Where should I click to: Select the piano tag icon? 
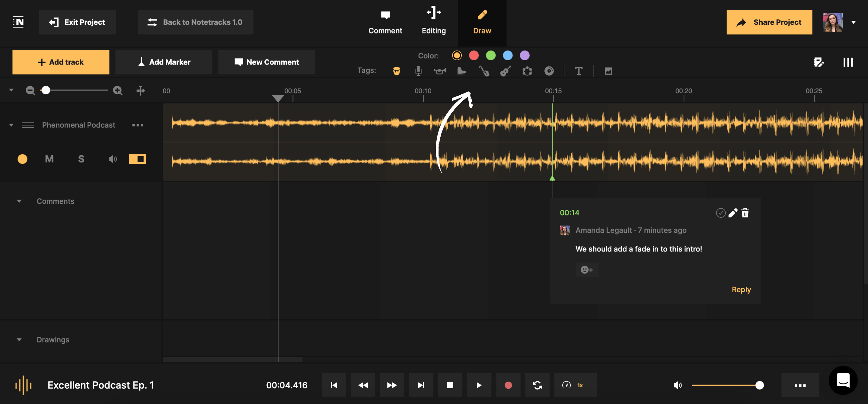pyautogui.click(x=462, y=71)
